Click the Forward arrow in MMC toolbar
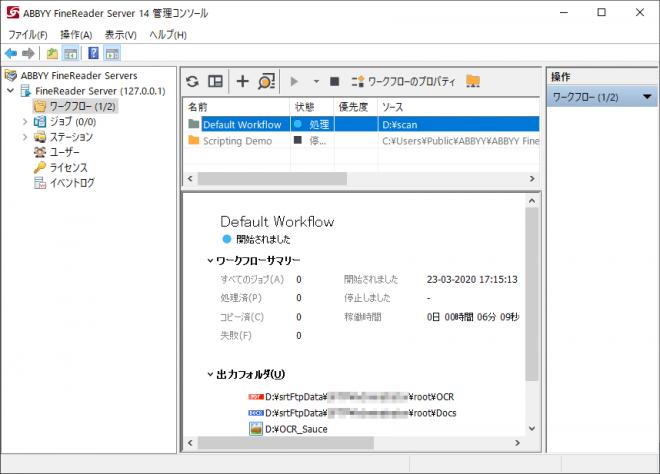The height and width of the screenshot is (474, 660). 28,53
